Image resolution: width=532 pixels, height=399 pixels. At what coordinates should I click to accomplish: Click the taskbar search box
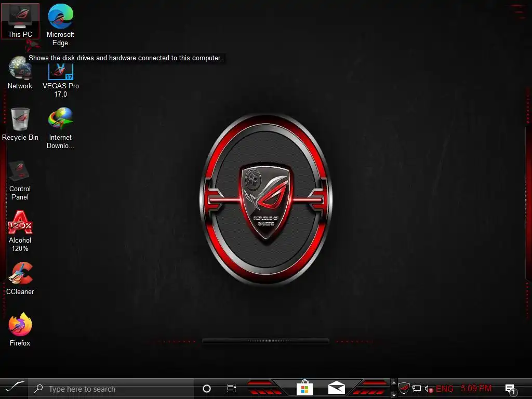111,389
